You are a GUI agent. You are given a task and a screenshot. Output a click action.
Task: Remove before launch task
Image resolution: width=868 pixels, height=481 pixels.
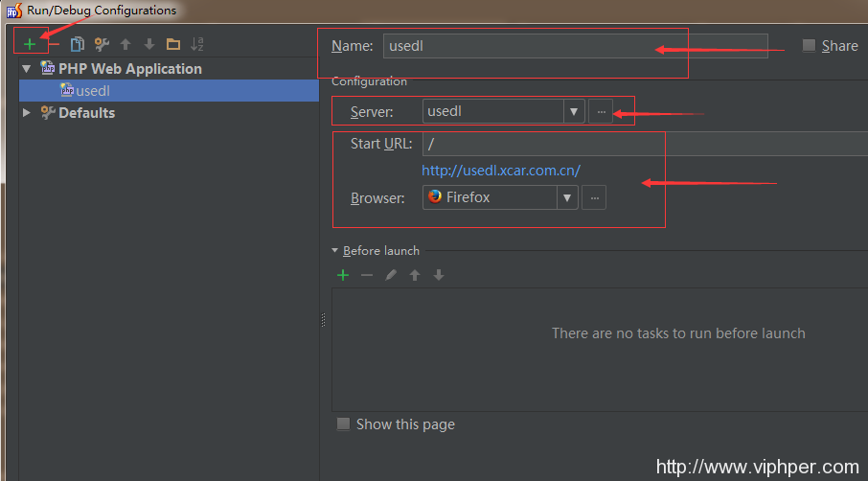point(367,275)
